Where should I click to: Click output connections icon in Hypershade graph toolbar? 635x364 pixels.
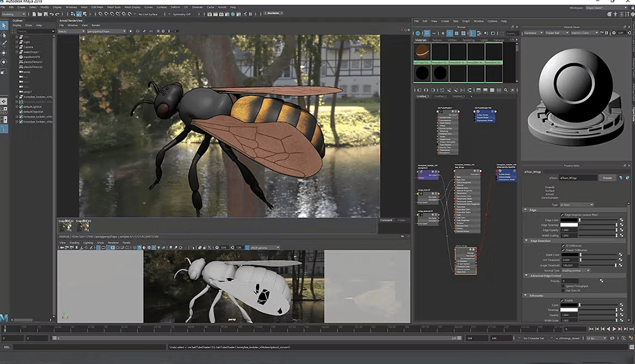(x=433, y=90)
